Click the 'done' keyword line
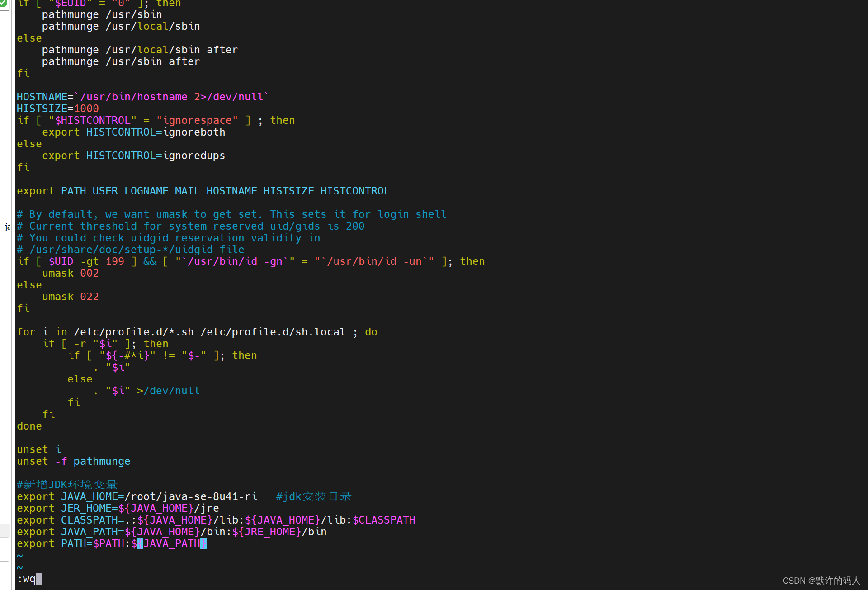The image size is (868, 590). 29,426
